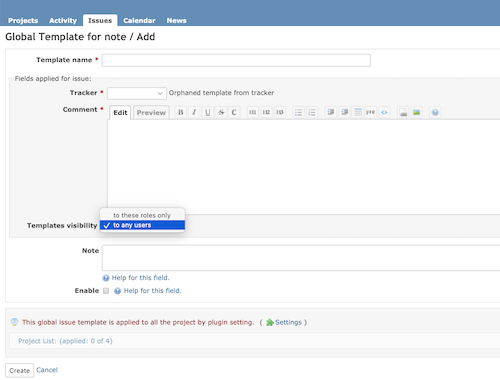Open the Issues menu tab

coord(100,20)
